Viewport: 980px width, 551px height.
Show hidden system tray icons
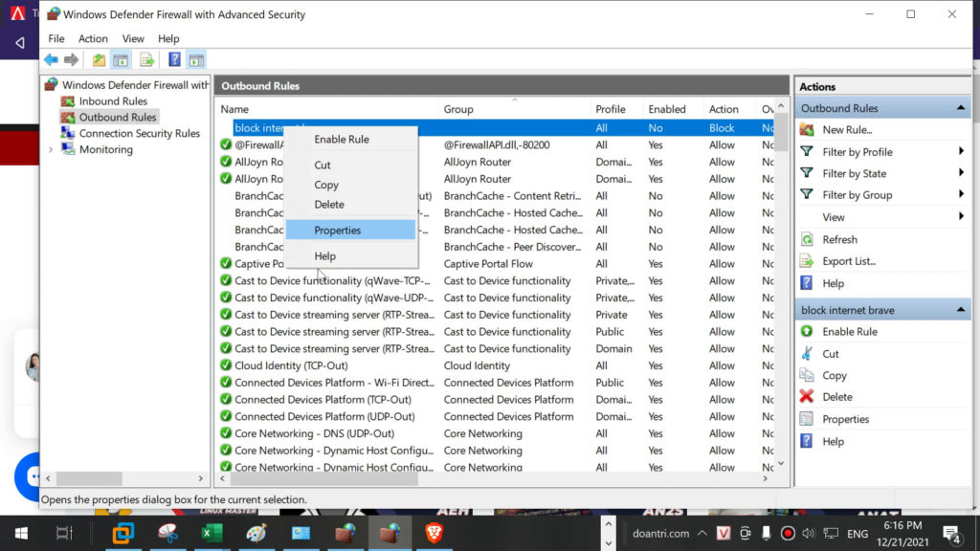point(702,533)
